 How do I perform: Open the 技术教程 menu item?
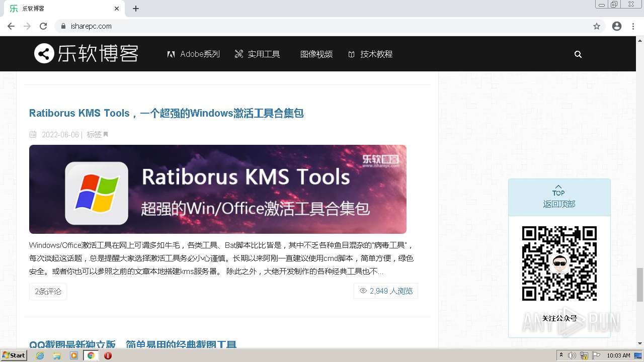point(370,54)
